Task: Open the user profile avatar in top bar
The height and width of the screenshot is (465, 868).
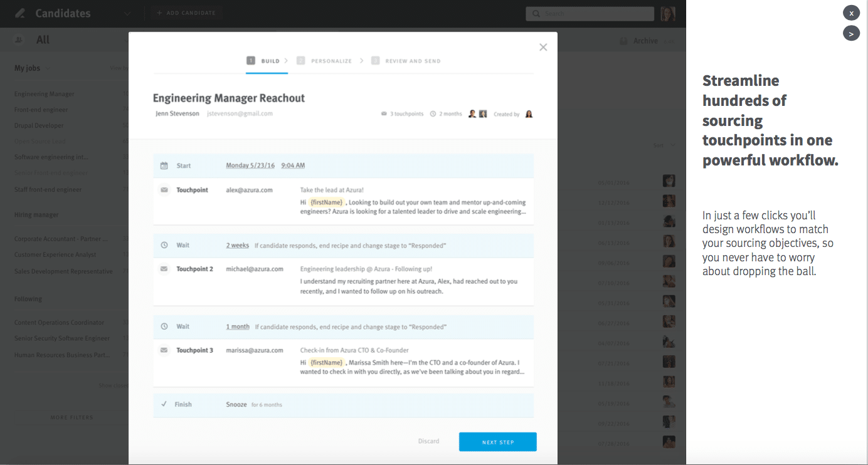Action: (668, 13)
